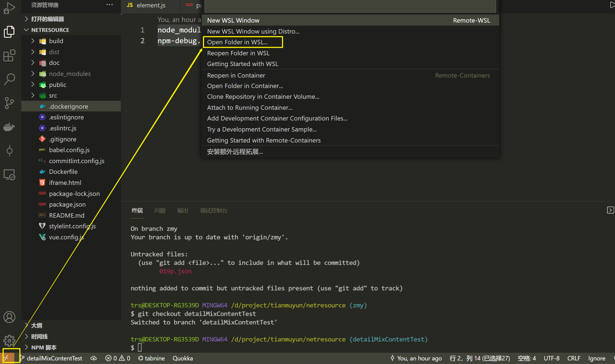Viewport: 615px width, 364px height.
Task: Click the errors and warnings indicator
Action: (x=118, y=358)
